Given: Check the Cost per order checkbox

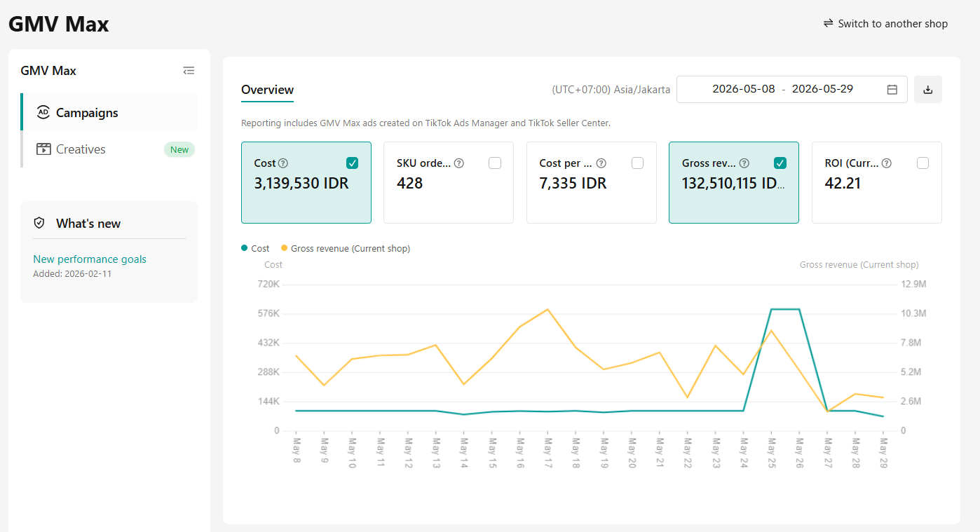Looking at the screenshot, I should pyautogui.click(x=637, y=163).
